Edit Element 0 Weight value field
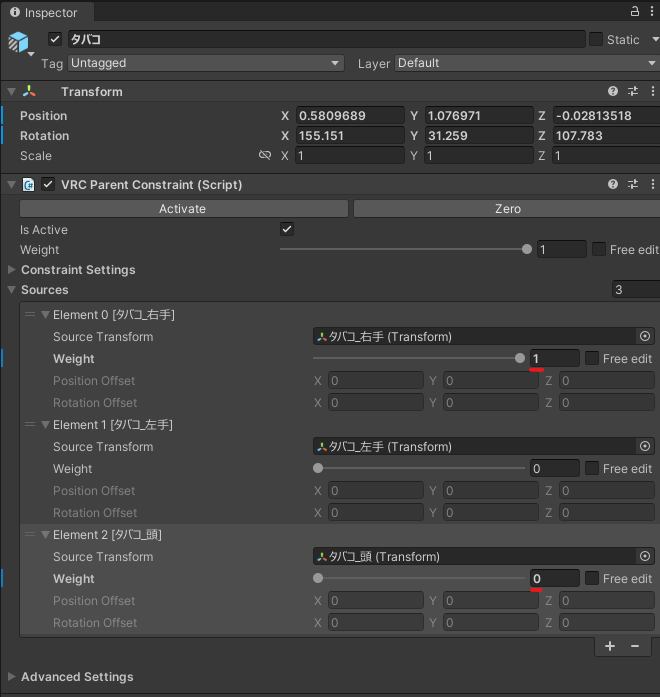The height and width of the screenshot is (697, 660). click(555, 358)
